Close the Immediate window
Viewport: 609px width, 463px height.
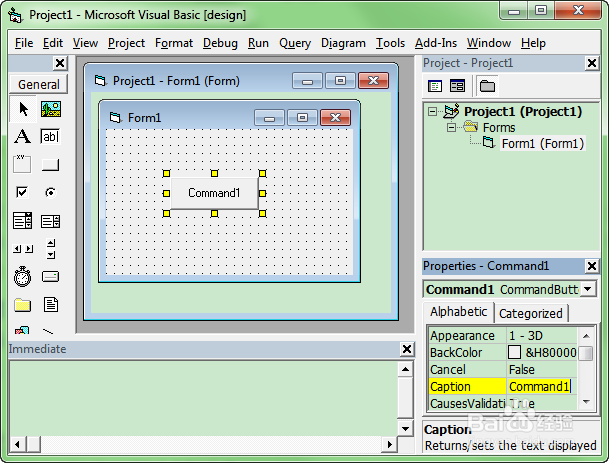(x=407, y=349)
